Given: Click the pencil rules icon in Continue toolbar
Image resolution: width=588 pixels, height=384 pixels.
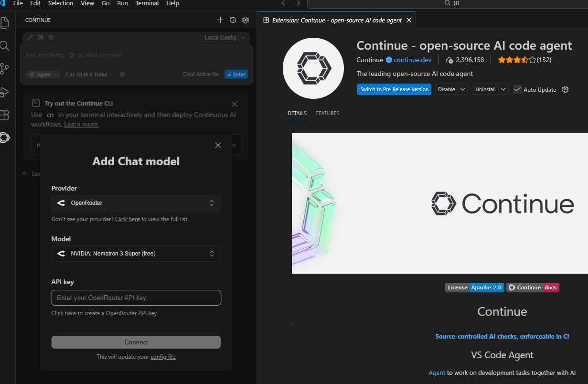Looking at the screenshot, I should (30, 37).
